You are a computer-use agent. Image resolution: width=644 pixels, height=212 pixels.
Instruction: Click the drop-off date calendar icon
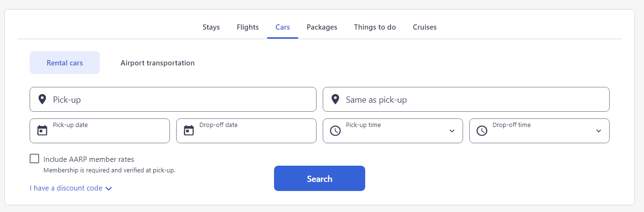point(189,130)
